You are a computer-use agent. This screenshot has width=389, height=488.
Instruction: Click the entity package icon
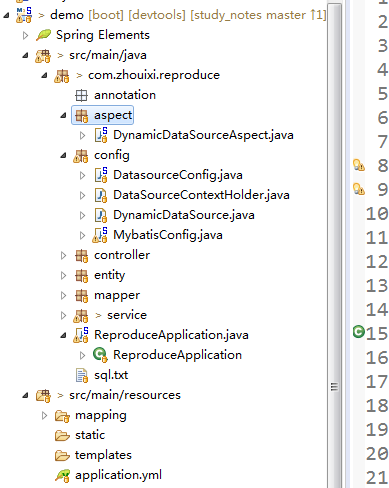[81, 276]
